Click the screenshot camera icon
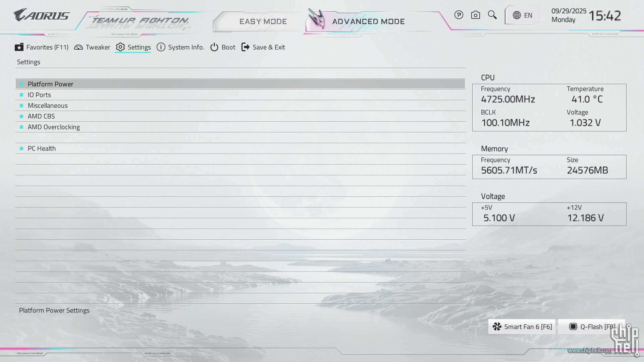 pos(475,15)
